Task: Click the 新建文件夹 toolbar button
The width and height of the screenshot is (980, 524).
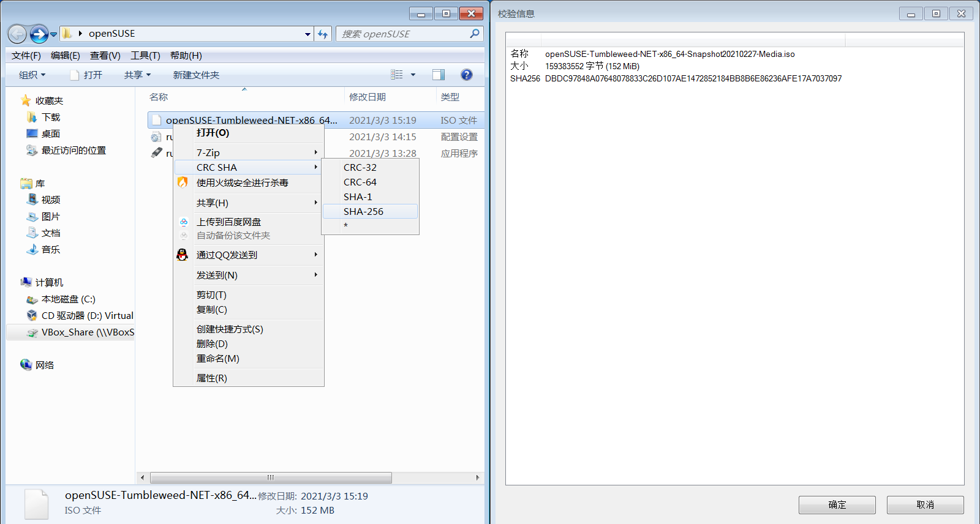Action: coord(196,75)
